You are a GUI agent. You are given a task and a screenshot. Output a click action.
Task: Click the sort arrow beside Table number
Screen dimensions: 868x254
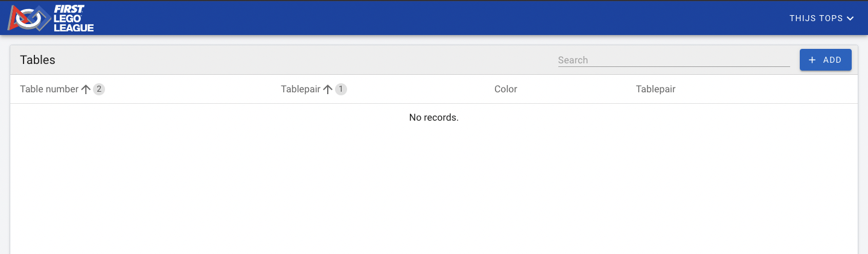click(86, 89)
